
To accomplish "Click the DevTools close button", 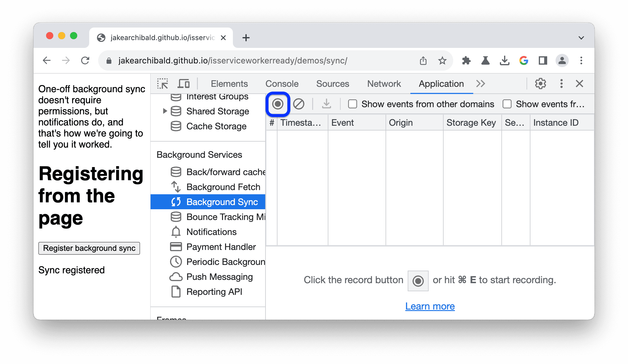I will [x=580, y=83].
